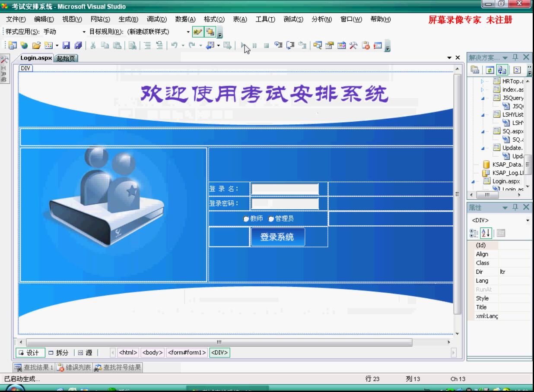The image size is (534, 392).
Task: Click the 登录系统 button
Action: click(278, 237)
